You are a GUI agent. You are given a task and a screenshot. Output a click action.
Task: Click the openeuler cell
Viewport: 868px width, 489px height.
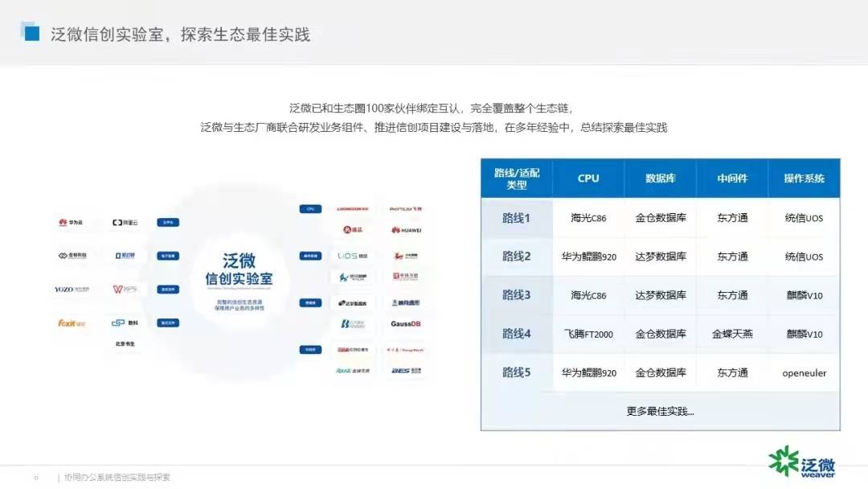pos(804,373)
